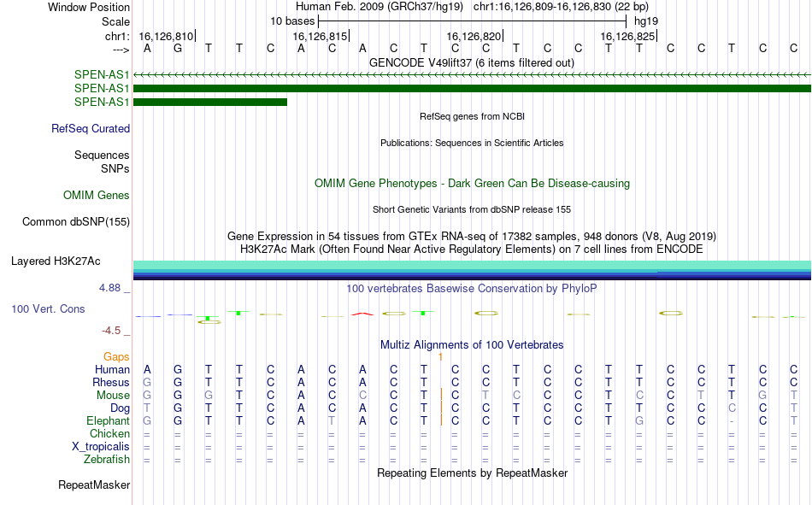Open Publications: Sequences in Scientific Articles title
812x505 pixels.
coord(472,143)
